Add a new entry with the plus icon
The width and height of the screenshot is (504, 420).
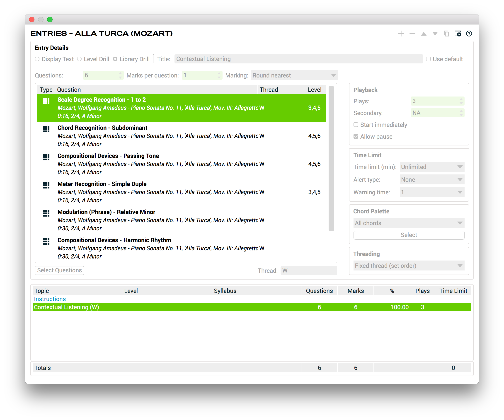[401, 34]
